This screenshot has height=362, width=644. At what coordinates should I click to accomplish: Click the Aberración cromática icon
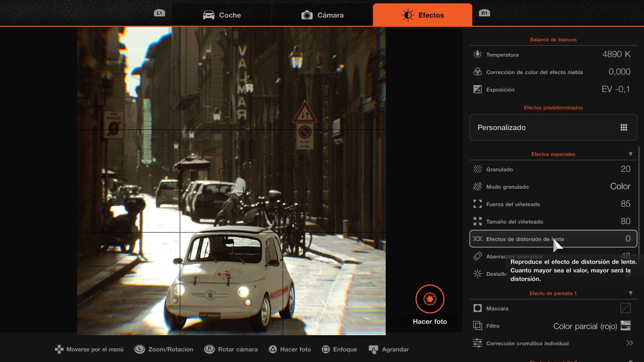pyautogui.click(x=477, y=256)
